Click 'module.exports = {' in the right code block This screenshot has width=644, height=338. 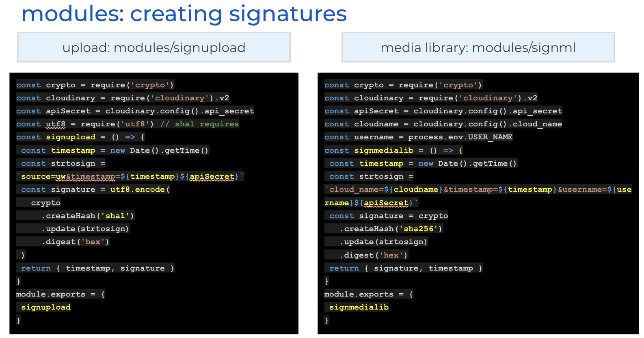[x=369, y=294]
